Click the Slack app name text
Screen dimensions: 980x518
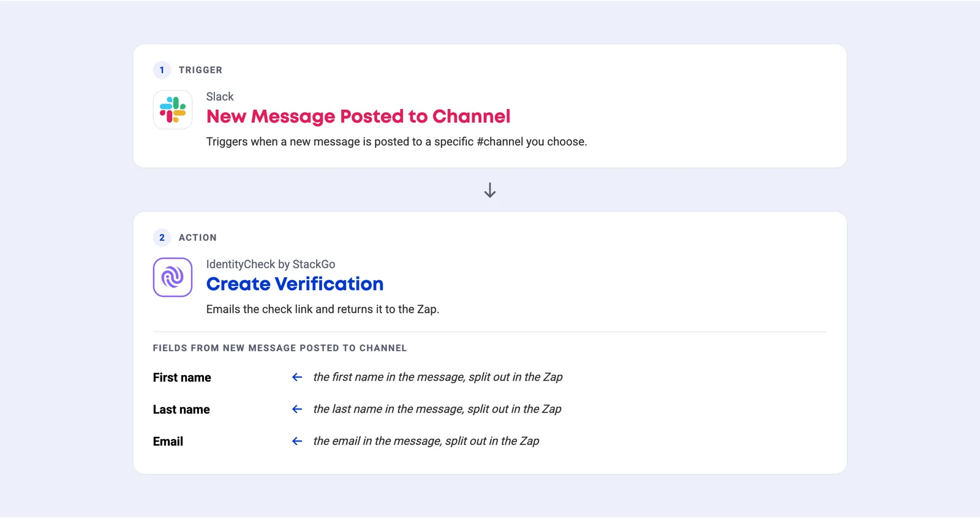pos(220,97)
